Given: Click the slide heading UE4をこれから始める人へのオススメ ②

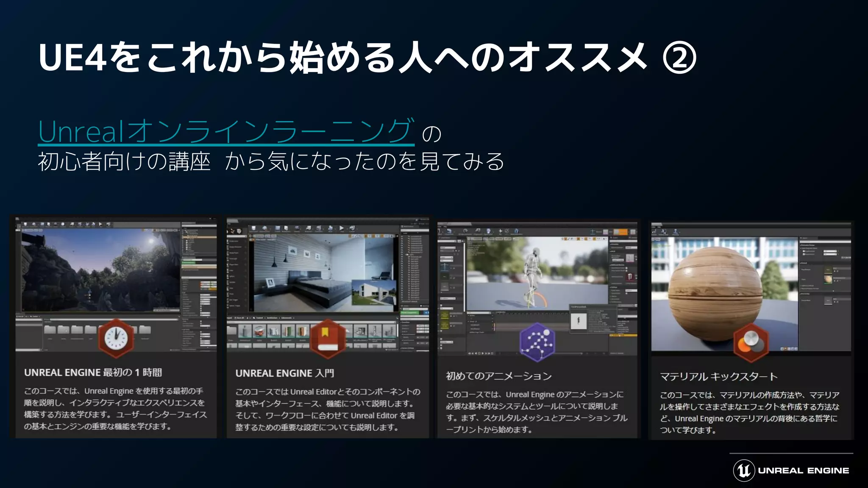Looking at the screenshot, I should tap(367, 57).
